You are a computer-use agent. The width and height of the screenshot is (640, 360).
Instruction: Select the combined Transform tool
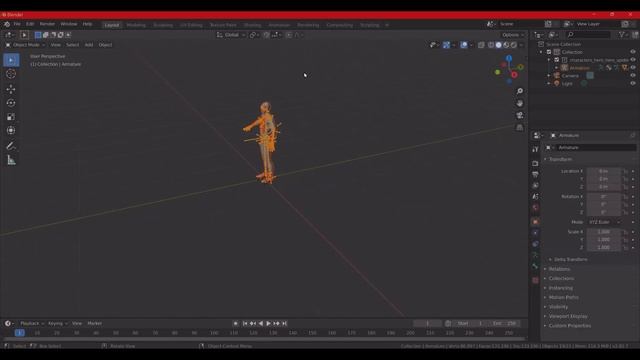(11, 131)
